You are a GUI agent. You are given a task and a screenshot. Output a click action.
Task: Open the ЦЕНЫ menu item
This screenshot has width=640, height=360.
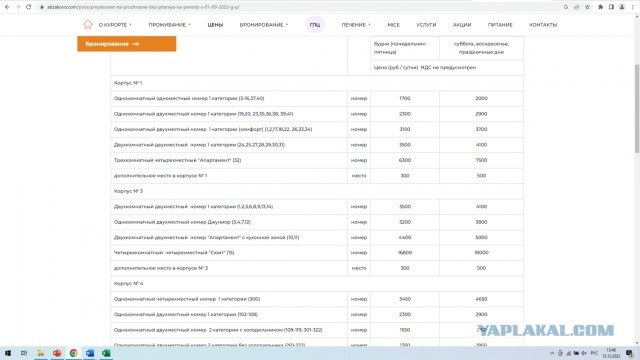(215, 25)
